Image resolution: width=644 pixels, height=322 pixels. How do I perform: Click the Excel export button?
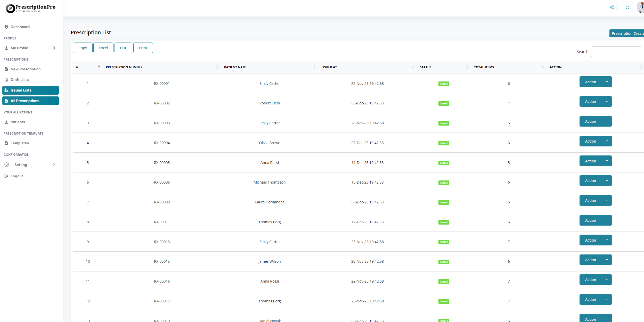pyautogui.click(x=103, y=48)
